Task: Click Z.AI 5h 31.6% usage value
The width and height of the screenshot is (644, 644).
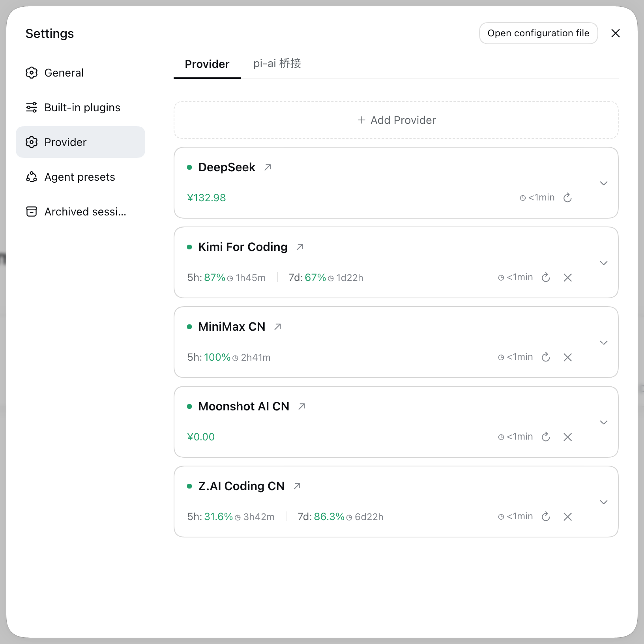Action: [218, 517]
